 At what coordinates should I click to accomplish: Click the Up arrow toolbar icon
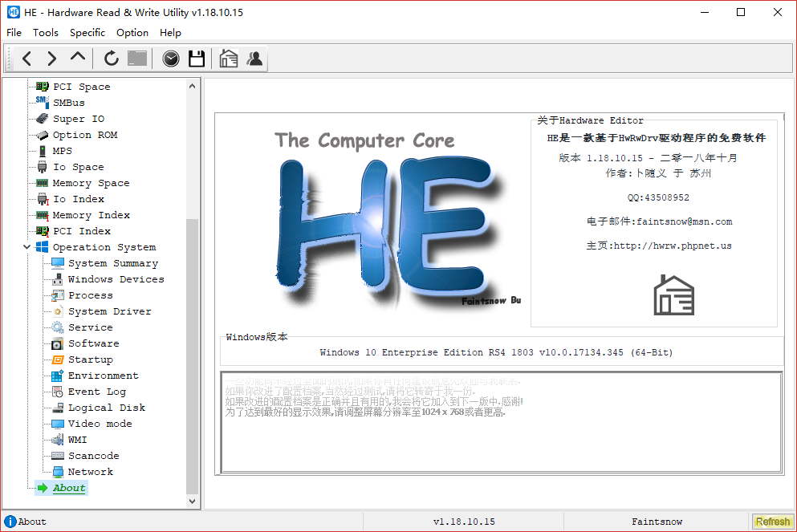(x=78, y=57)
